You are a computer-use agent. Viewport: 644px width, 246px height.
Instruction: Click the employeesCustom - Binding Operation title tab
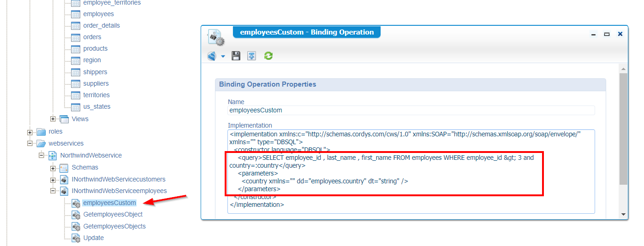307,32
